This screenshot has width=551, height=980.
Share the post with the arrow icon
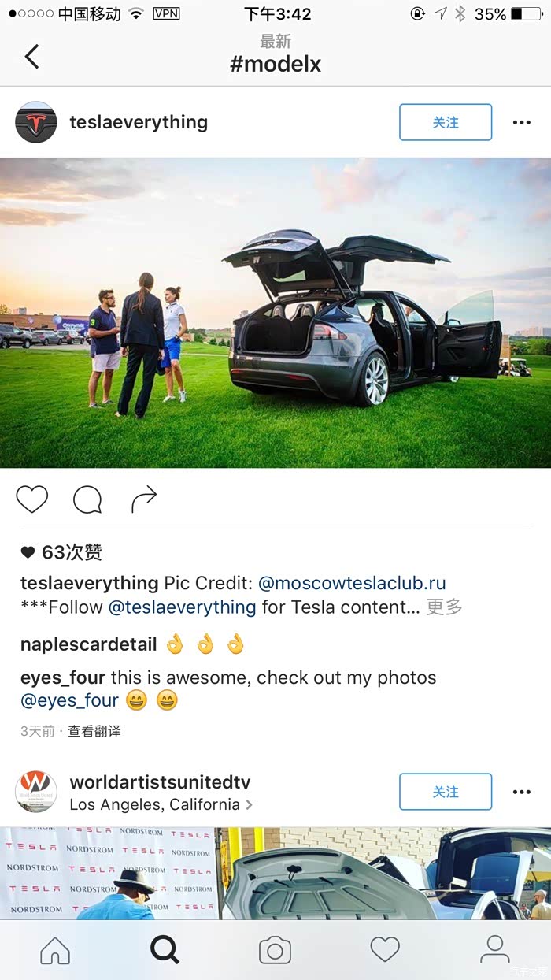click(x=144, y=499)
